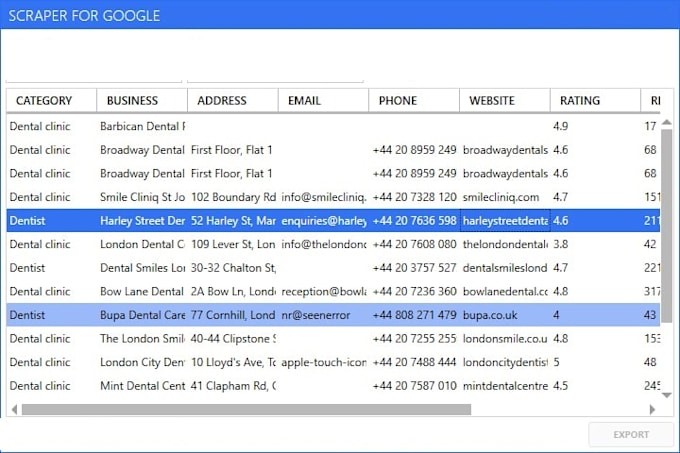Sort by WEBSITE column header

(505, 101)
